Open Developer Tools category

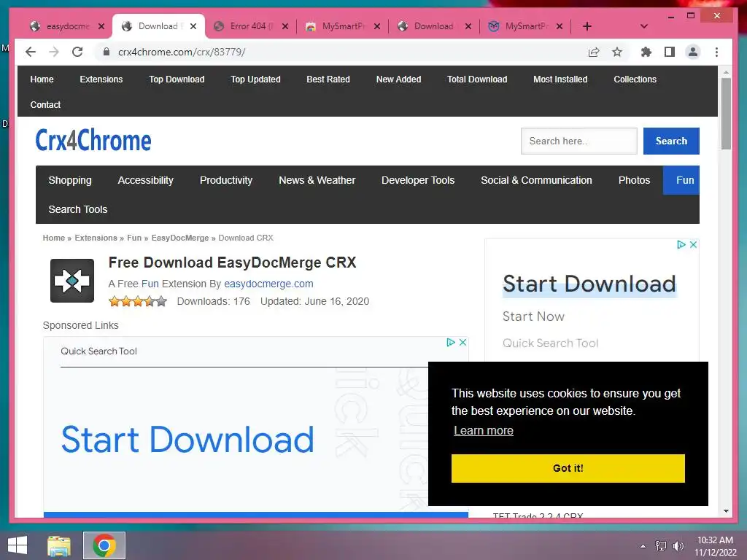(x=418, y=180)
